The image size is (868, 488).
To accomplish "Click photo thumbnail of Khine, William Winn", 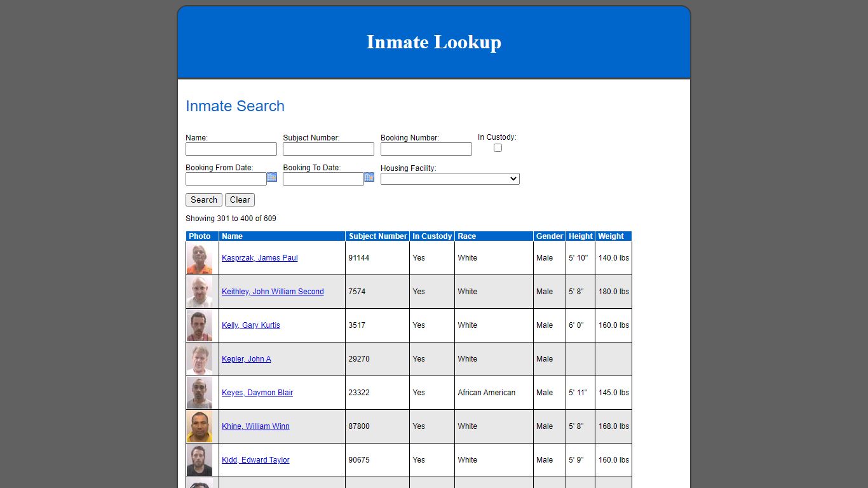I will click(200, 426).
